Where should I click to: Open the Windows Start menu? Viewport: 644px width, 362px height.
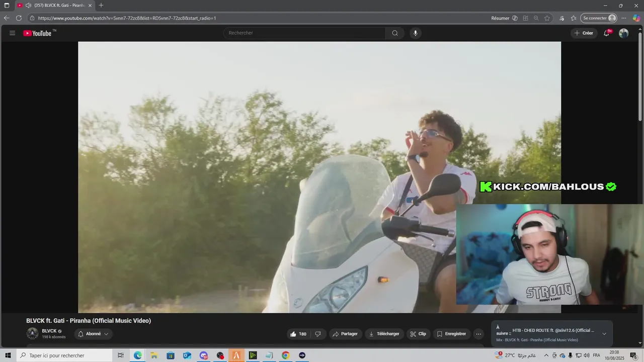click(8, 355)
